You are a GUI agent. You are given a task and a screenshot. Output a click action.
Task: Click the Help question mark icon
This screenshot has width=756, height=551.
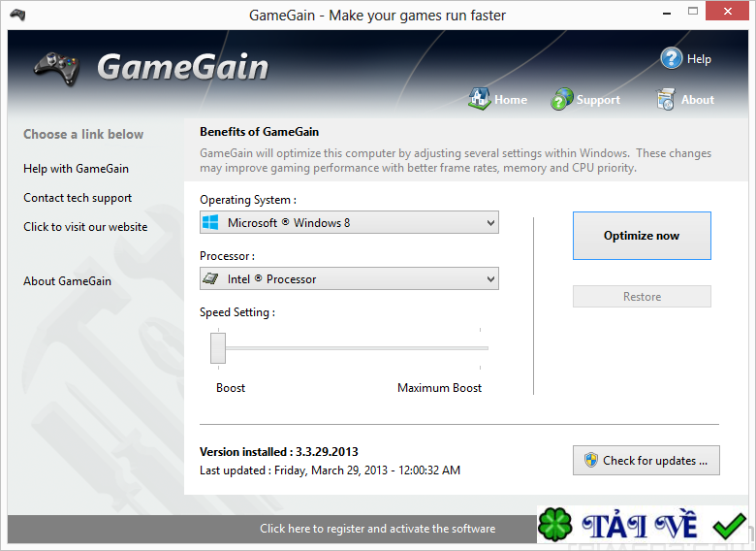click(x=671, y=58)
